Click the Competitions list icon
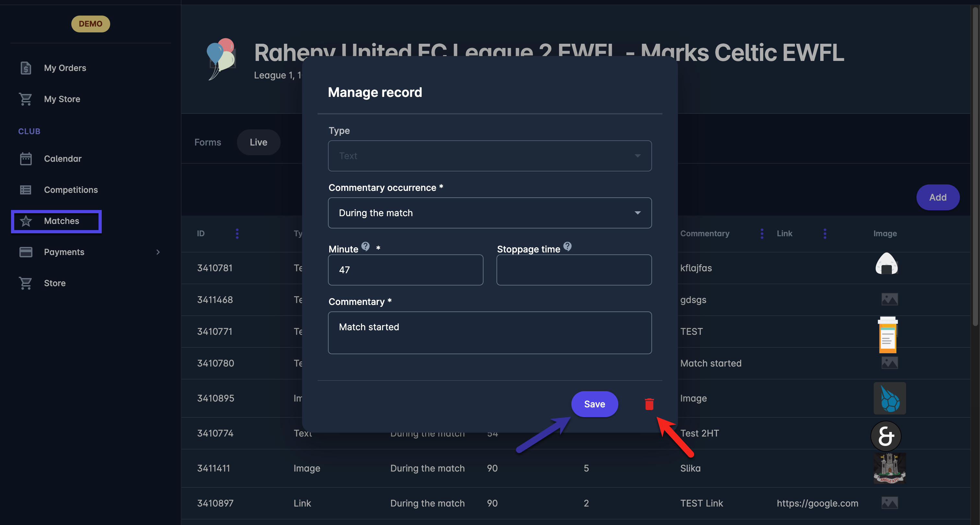980x525 pixels. pos(26,190)
